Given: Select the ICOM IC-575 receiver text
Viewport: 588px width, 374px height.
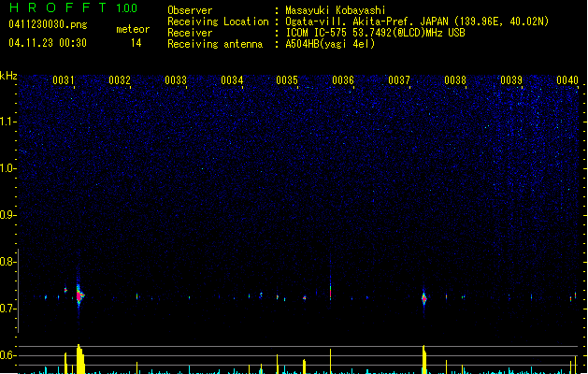Looking at the screenshot, I should click(376, 33).
